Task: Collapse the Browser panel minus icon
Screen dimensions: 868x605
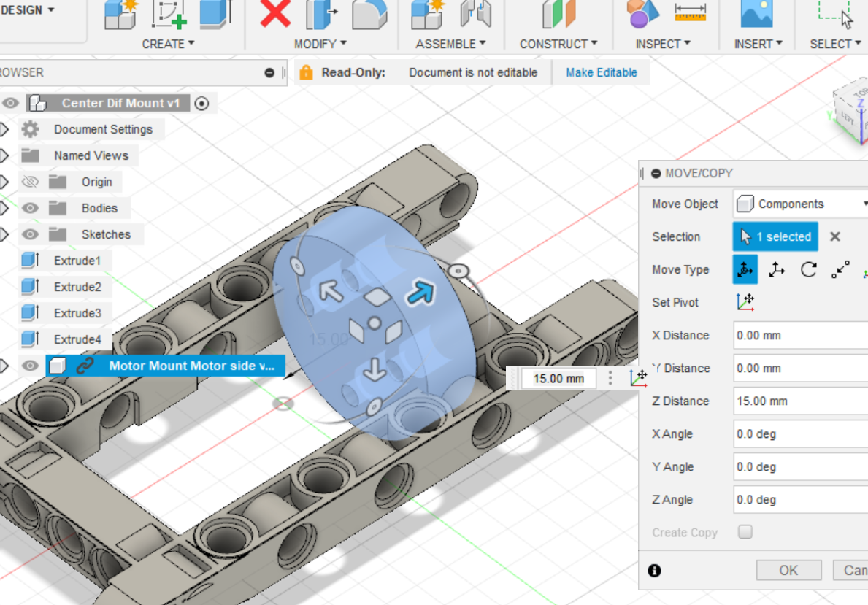Action: (269, 72)
